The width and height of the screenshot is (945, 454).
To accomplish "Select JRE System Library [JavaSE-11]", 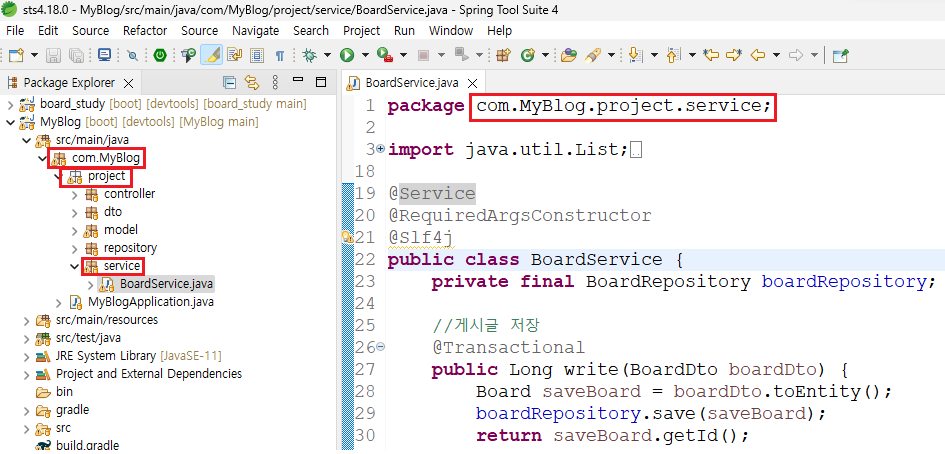I will coord(139,356).
